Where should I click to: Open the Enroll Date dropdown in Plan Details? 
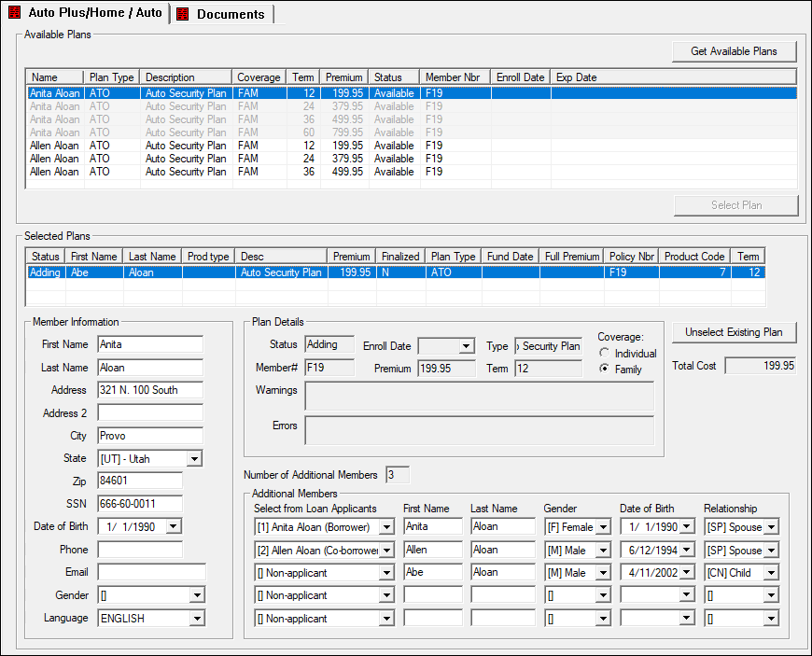point(466,346)
